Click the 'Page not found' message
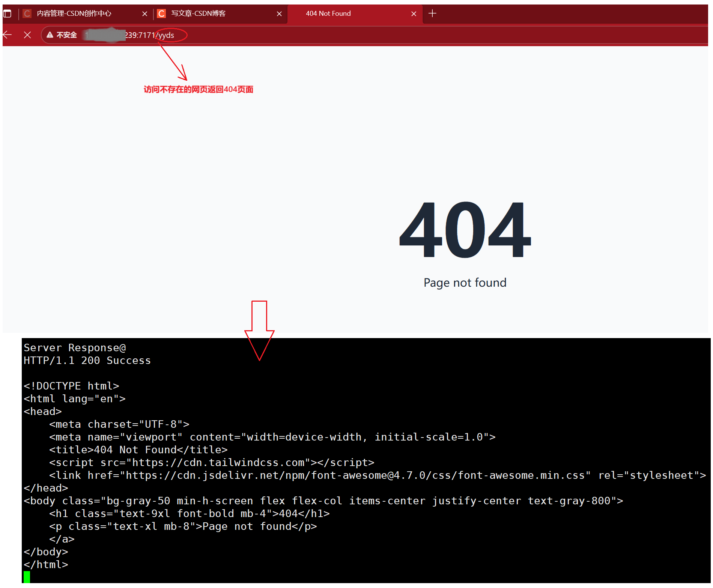This screenshot has width=713, height=588. 465,283
